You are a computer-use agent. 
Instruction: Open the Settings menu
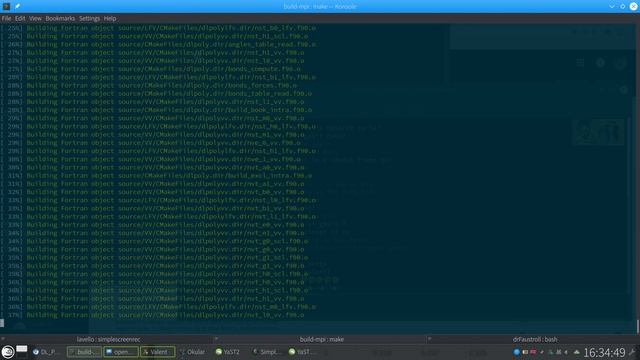tap(89, 18)
